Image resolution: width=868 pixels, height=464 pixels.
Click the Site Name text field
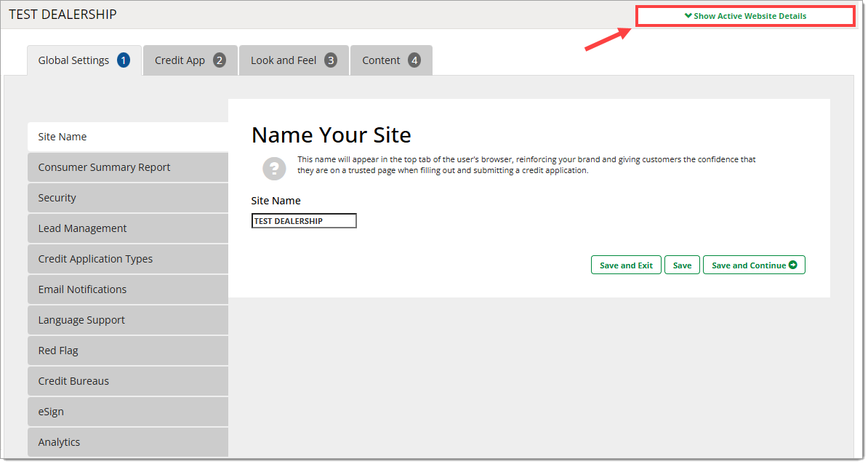tap(304, 221)
